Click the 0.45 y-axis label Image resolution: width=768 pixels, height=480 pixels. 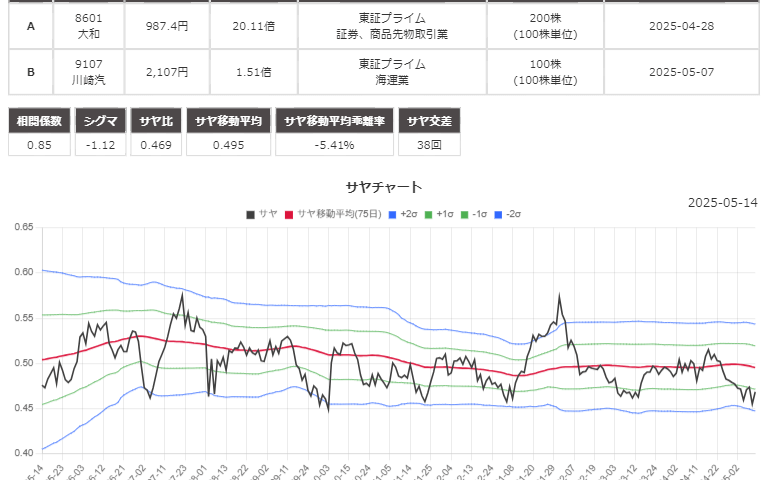(x=24, y=408)
